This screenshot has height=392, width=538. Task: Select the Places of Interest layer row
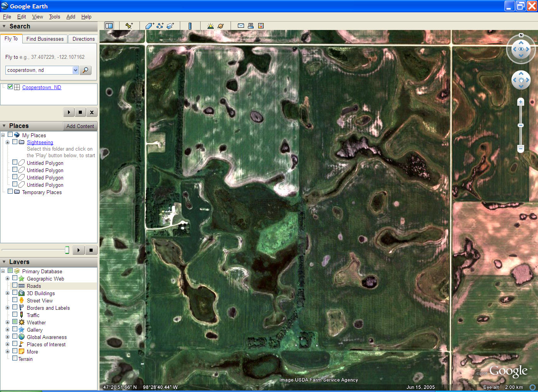[x=46, y=344]
